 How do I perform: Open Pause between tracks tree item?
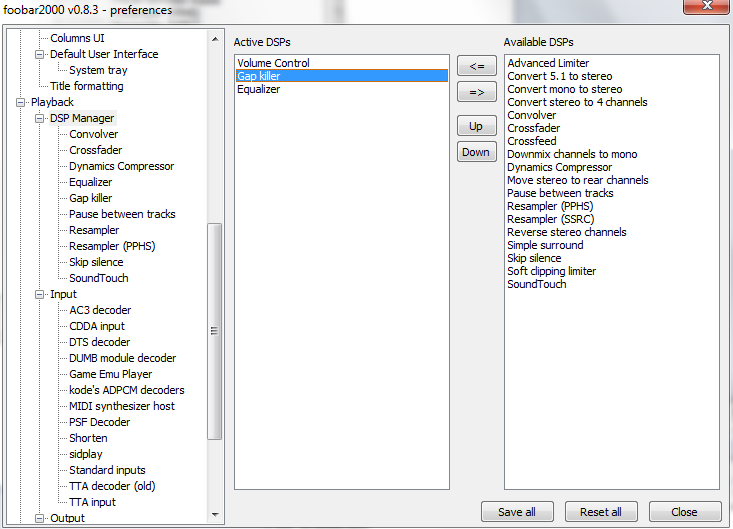pyautogui.click(x=122, y=214)
